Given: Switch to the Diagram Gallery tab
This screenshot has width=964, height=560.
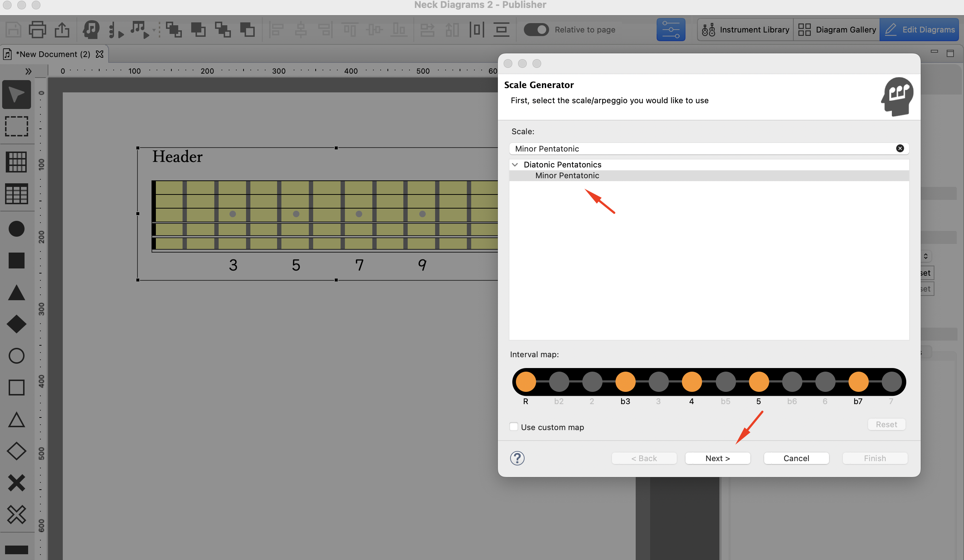Looking at the screenshot, I should click(x=837, y=30).
